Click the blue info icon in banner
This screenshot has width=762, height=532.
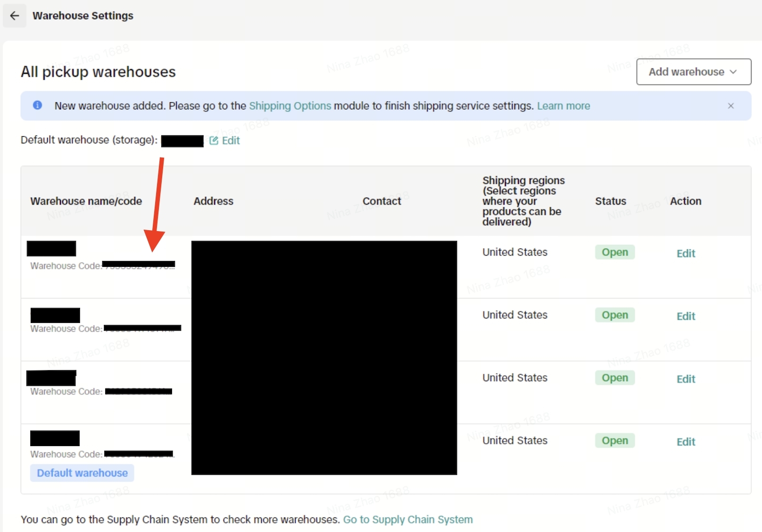(x=37, y=105)
